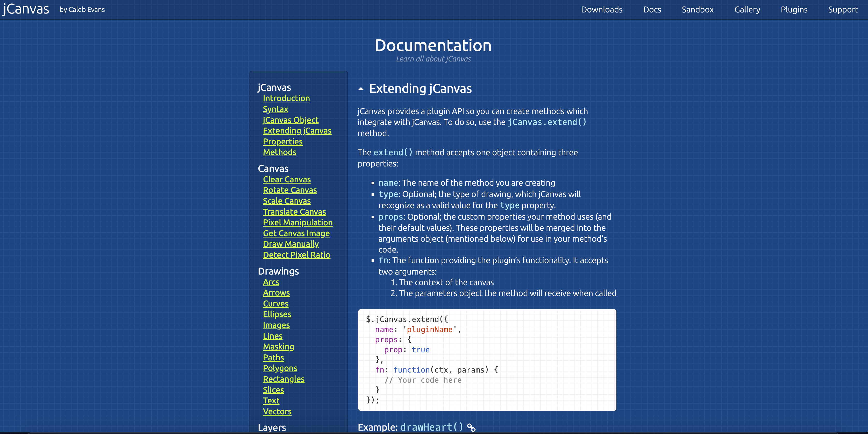Open the Downloads menu item
This screenshot has height=434, width=868.
pos(601,9)
